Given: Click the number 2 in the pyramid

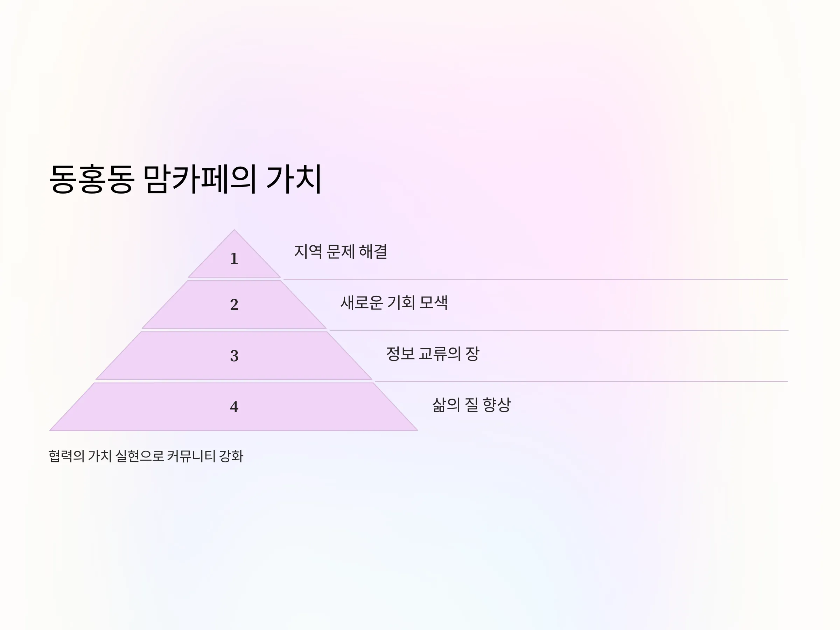Looking at the screenshot, I should pyautogui.click(x=234, y=304).
